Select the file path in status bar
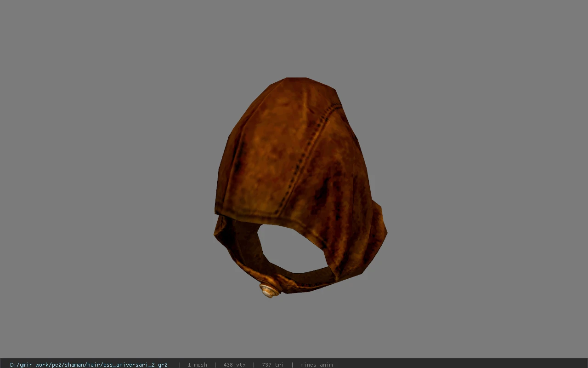This screenshot has height=368, width=588. 89,365
